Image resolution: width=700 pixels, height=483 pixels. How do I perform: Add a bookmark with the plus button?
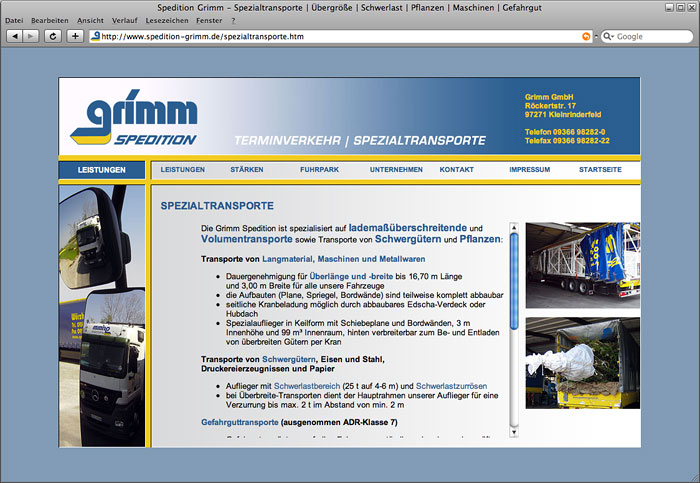point(75,36)
